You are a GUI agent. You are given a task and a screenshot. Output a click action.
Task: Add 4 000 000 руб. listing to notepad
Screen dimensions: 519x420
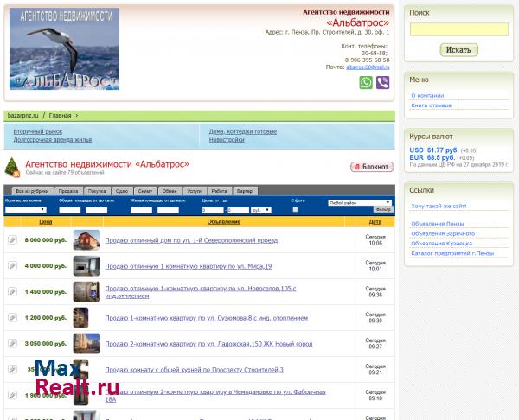click(x=12, y=265)
